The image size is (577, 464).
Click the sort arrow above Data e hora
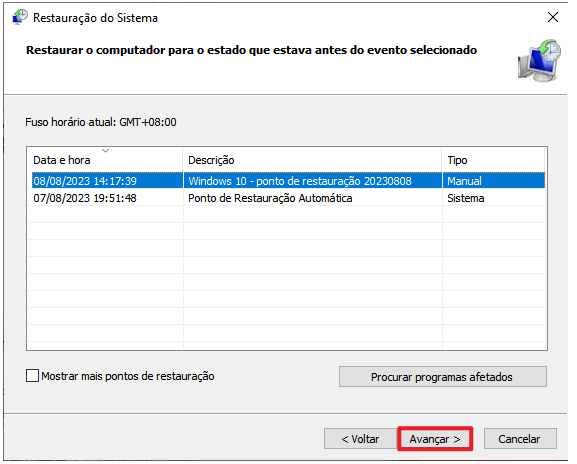pos(105,150)
